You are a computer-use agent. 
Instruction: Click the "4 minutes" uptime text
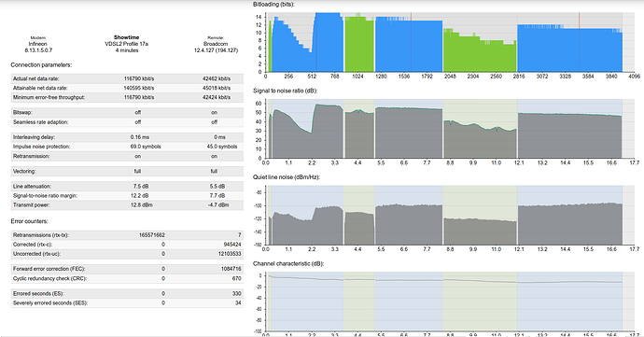pyautogui.click(x=127, y=50)
